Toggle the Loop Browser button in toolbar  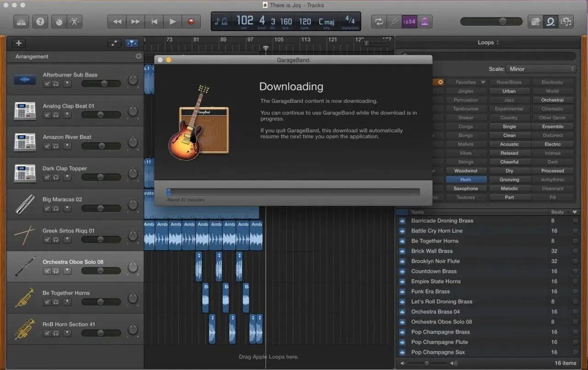pyautogui.click(x=550, y=21)
